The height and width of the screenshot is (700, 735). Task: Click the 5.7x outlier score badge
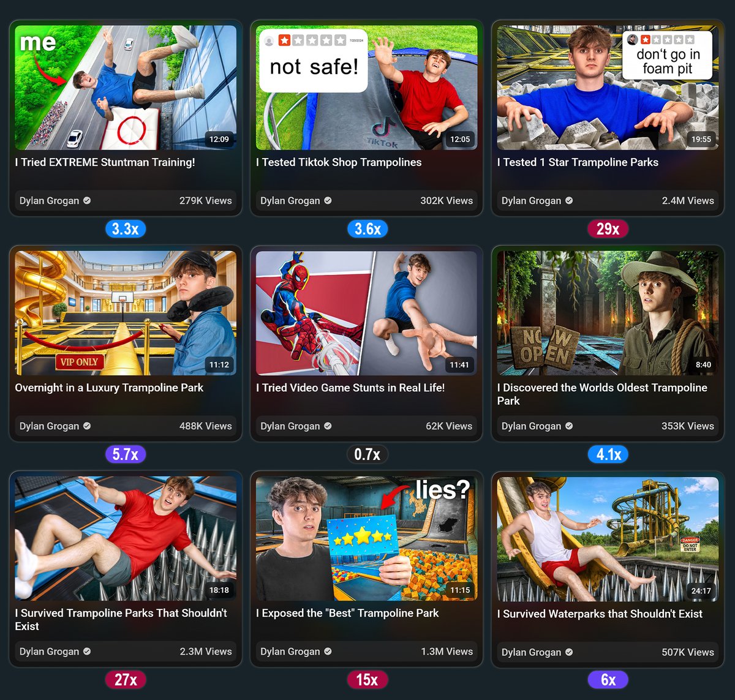126,454
